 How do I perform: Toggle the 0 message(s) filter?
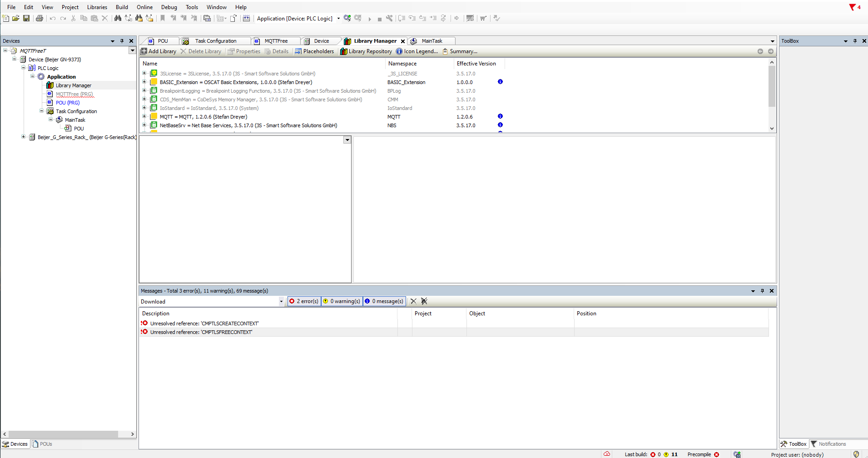pos(384,301)
